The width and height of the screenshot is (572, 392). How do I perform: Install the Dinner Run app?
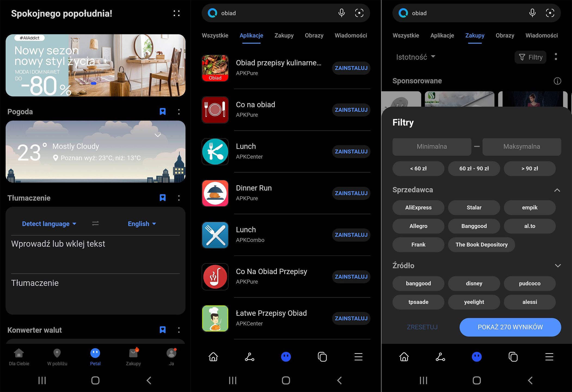click(x=351, y=193)
